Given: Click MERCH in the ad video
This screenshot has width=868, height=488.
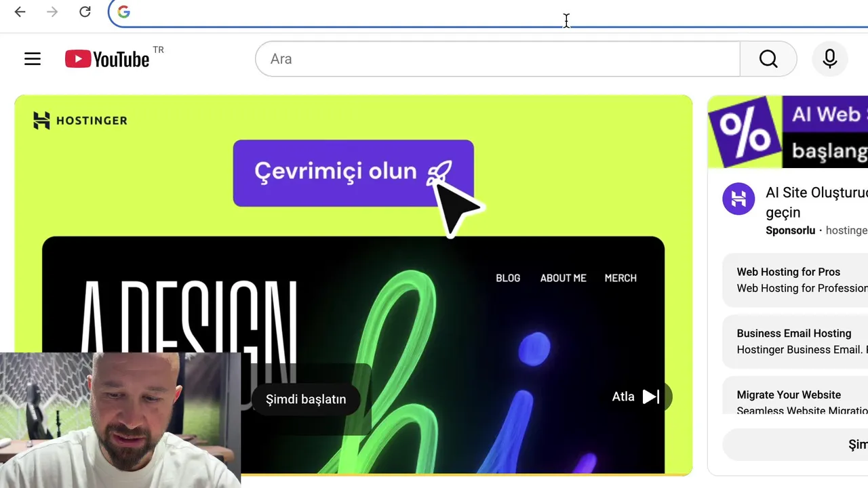Looking at the screenshot, I should (620, 278).
